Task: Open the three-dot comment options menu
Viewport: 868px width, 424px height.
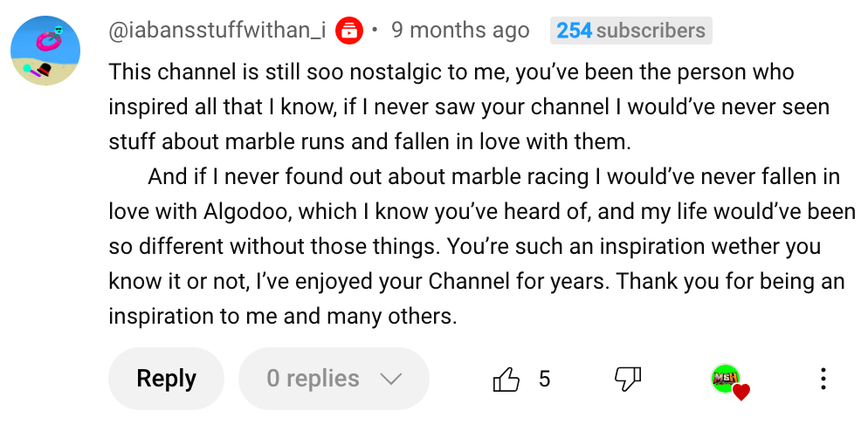Action: point(822,379)
